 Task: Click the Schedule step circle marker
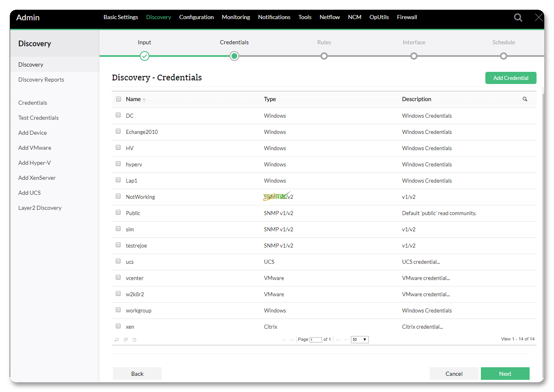(x=503, y=56)
